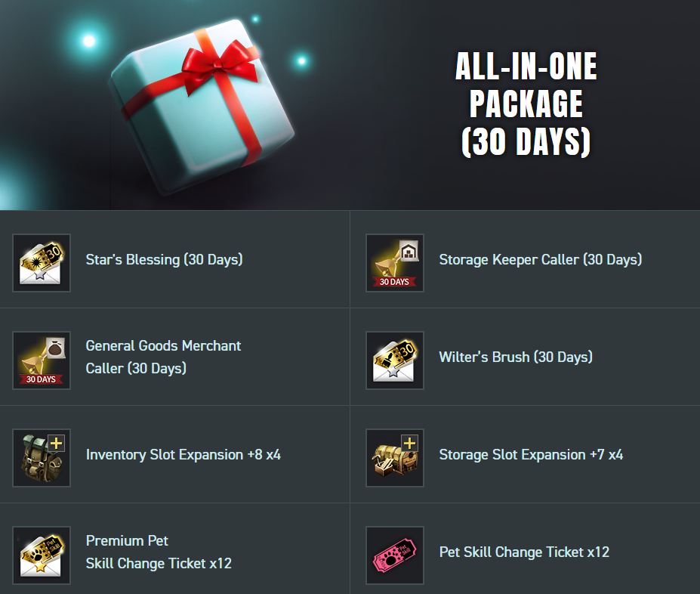Click the glowing teal orb beside gift box
This screenshot has height=594, width=700.
pyautogui.click(x=89, y=41)
